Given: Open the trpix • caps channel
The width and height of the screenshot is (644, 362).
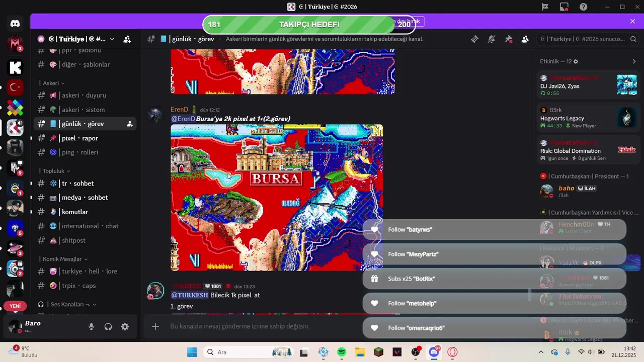Looking at the screenshot, I should (x=85, y=286).
